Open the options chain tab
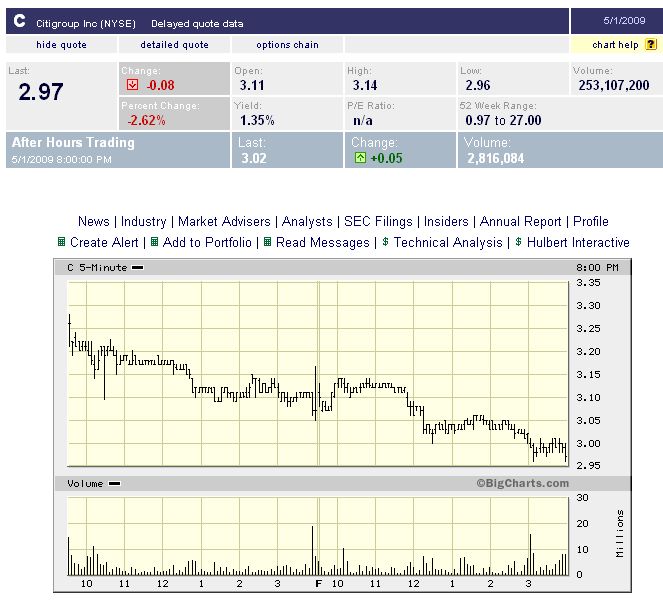The image size is (663, 604). pyautogui.click(x=287, y=45)
